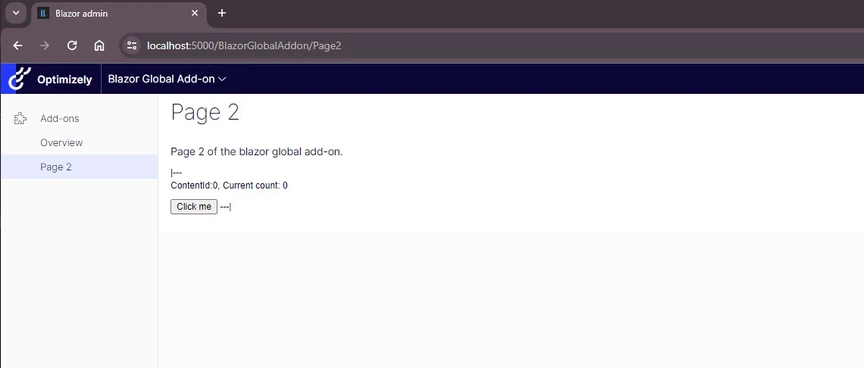
Task: Click 'Page 2 of the blazor global add-on.' text
Action: pos(257,151)
